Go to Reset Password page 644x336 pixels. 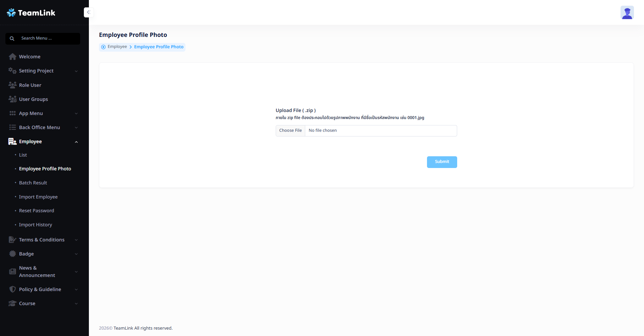[37, 211]
